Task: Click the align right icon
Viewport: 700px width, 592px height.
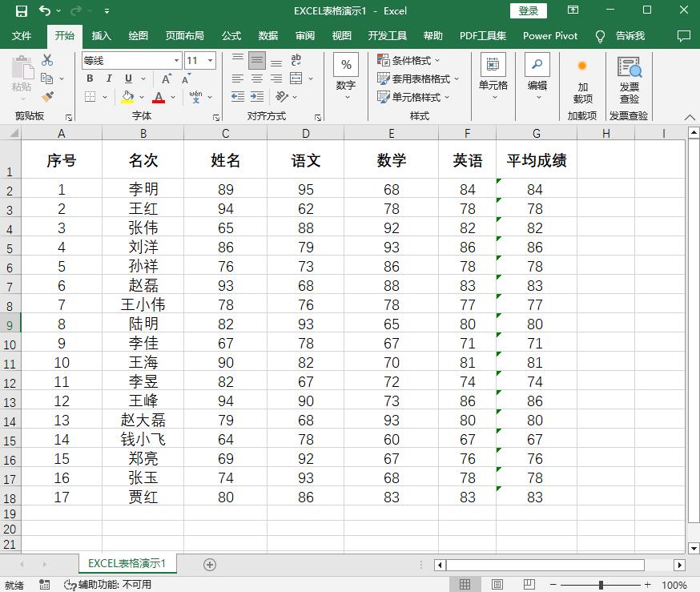Action: (x=276, y=79)
